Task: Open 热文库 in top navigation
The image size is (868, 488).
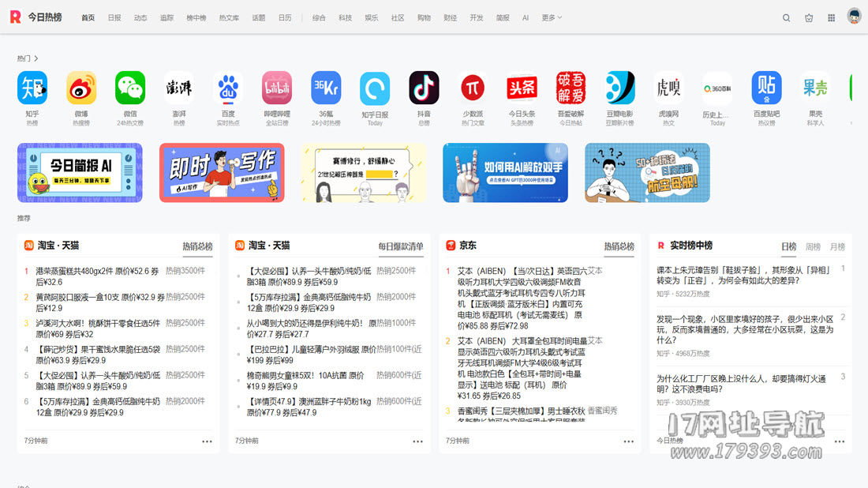Action: [x=229, y=17]
